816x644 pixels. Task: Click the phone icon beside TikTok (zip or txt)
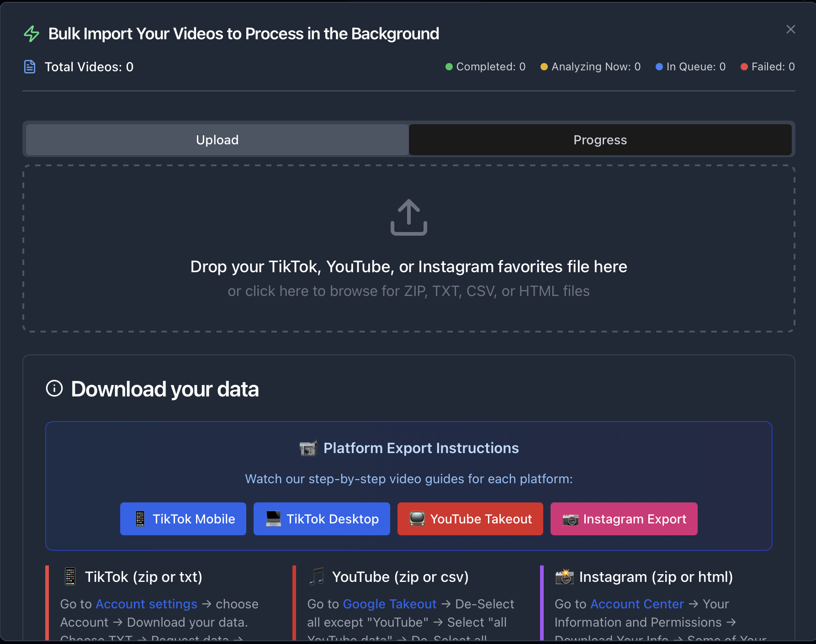70,576
